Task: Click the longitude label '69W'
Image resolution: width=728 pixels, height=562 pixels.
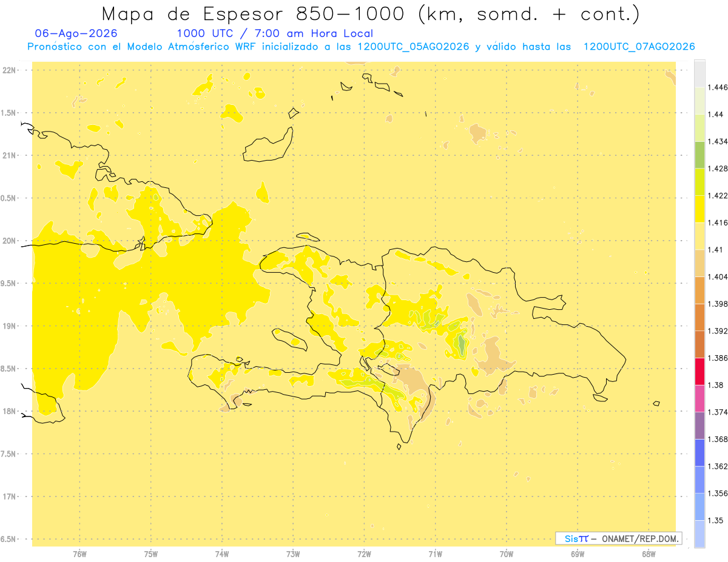Action: coord(578,554)
